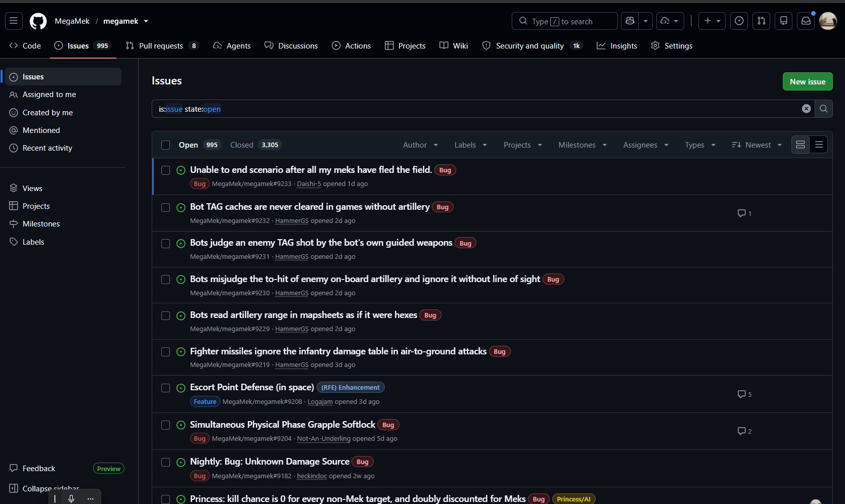Click the red Bug type badge under Nightly issue
The height and width of the screenshot is (504, 845).
point(200,476)
